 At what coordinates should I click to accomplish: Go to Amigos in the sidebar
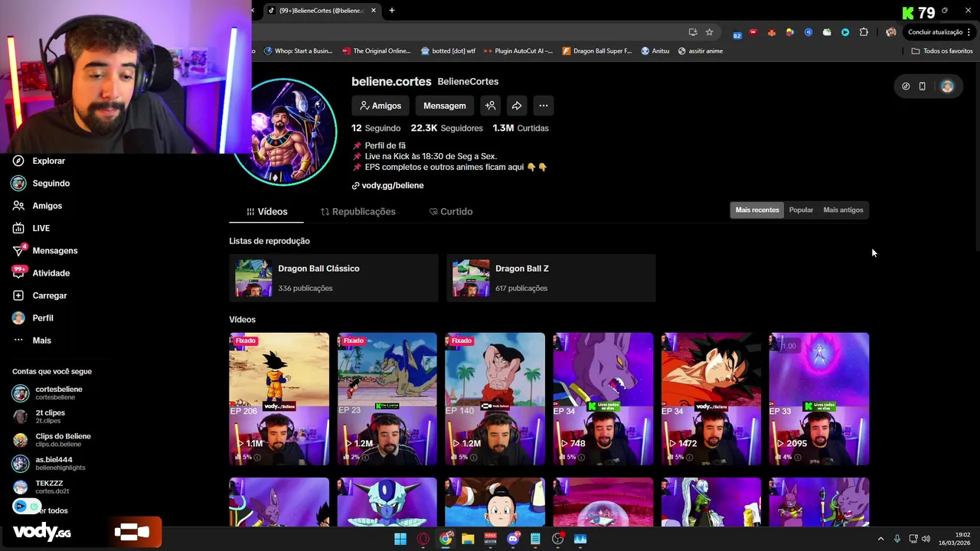click(x=47, y=206)
